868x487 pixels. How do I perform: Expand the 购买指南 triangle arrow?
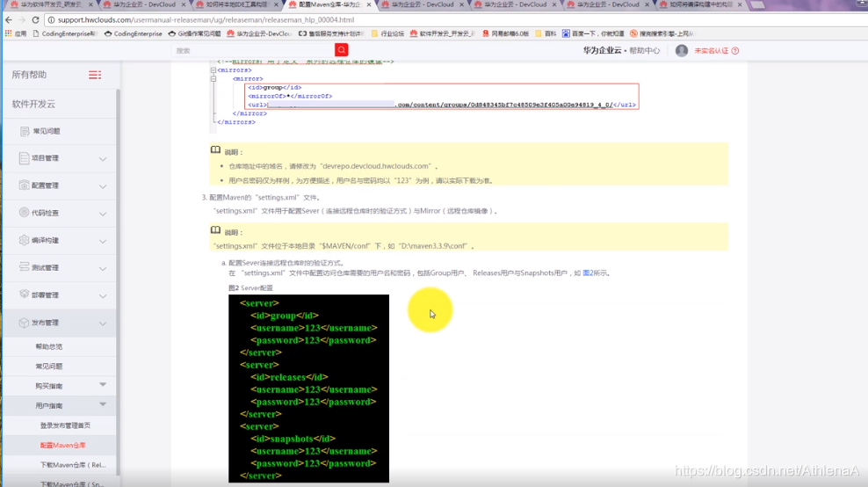[103, 384]
